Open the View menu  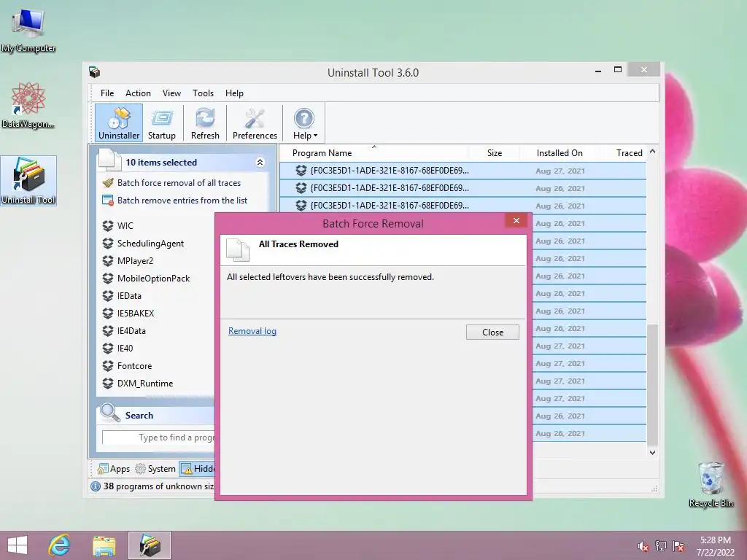tap(171, 93)
